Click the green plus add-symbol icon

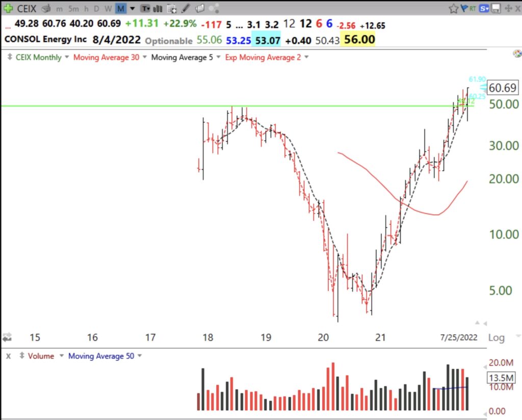[9, 9]
